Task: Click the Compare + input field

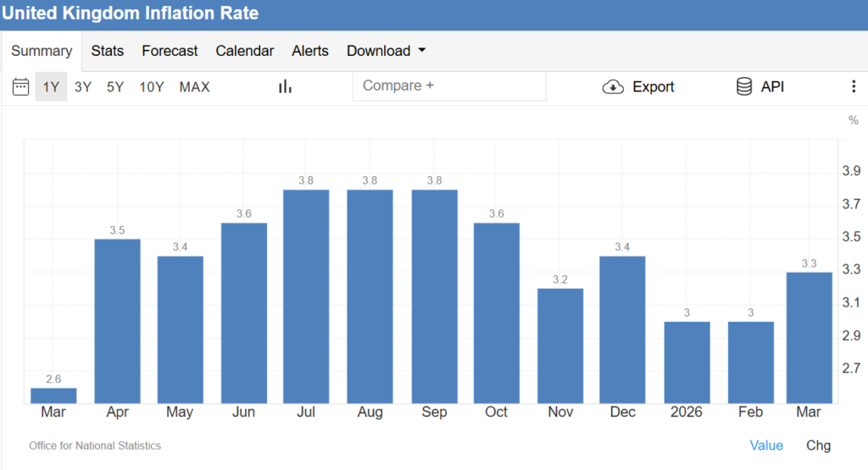Action: 449,86
